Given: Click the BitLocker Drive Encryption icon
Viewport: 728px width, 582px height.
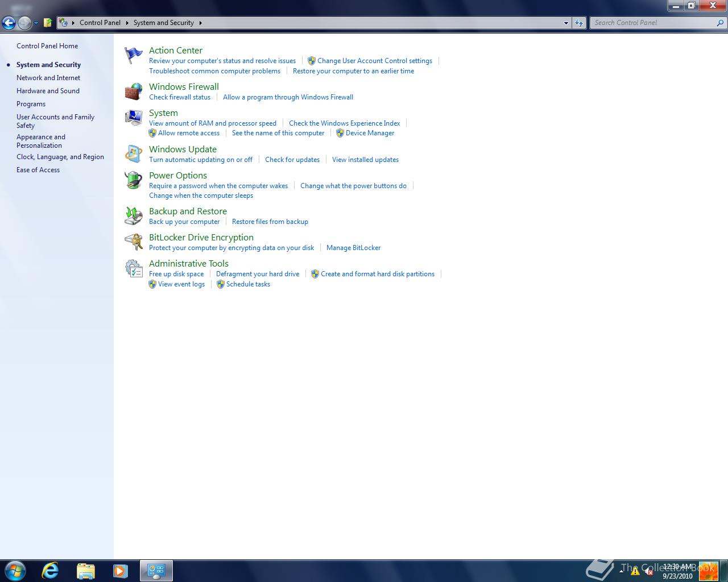Looking at the screenshot, I should coord(133,242).
